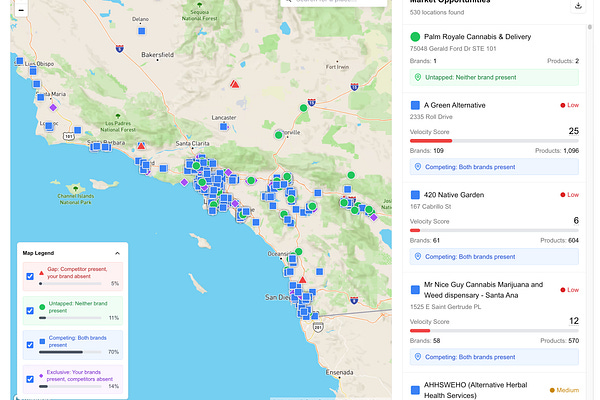The image size is (600, 400).
Task: Click blue square icon beside Mr Nice Guy
Action: coord(415,290)
